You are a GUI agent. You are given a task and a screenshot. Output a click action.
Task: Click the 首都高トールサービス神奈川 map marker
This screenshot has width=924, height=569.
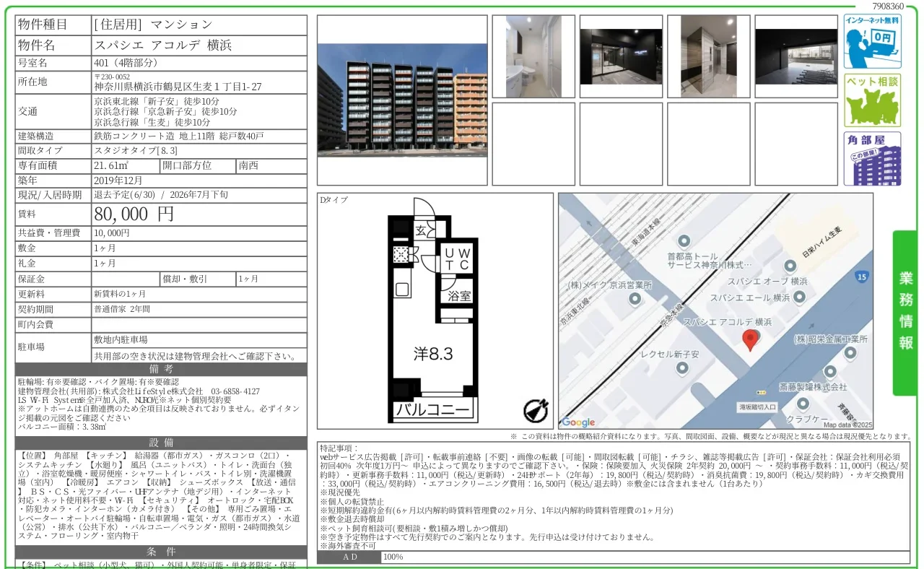coord(684,240)
